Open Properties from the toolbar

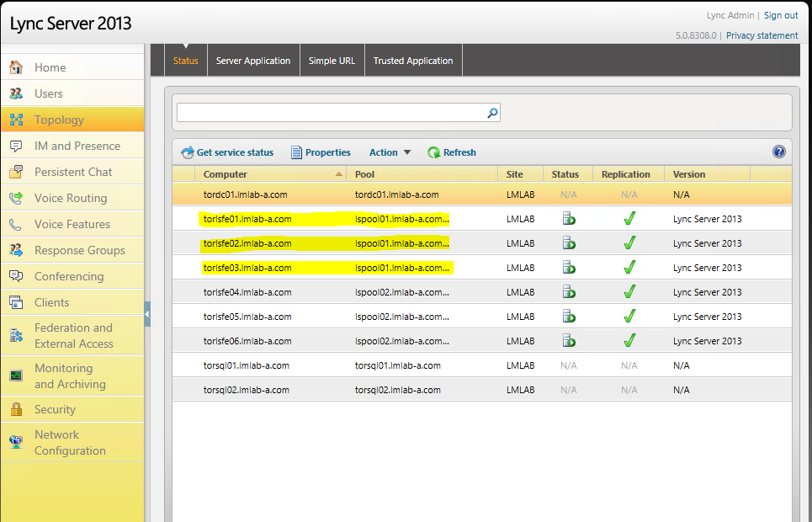(x=297, y=152)
